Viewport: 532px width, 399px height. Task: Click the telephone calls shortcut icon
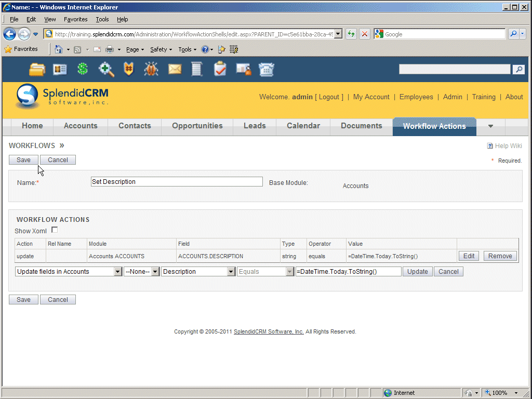(x=267, y=70)
